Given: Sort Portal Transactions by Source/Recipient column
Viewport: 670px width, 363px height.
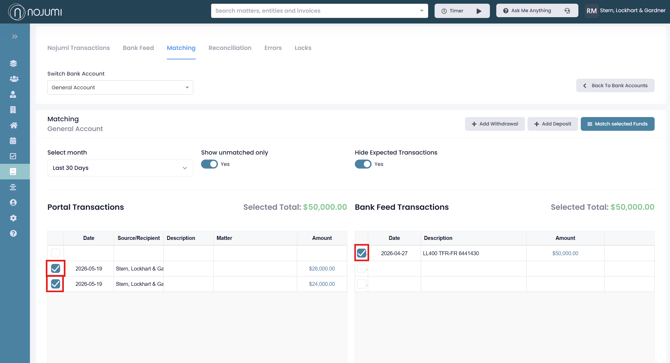Looking at the screenshot, I should click(x=138, y=238).
